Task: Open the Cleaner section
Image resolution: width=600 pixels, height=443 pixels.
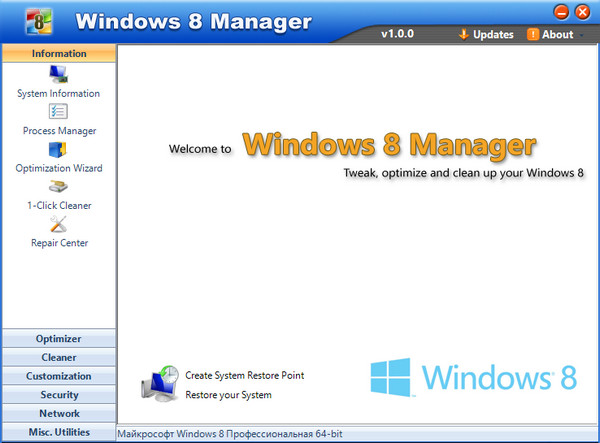Action: pos(59,357)
